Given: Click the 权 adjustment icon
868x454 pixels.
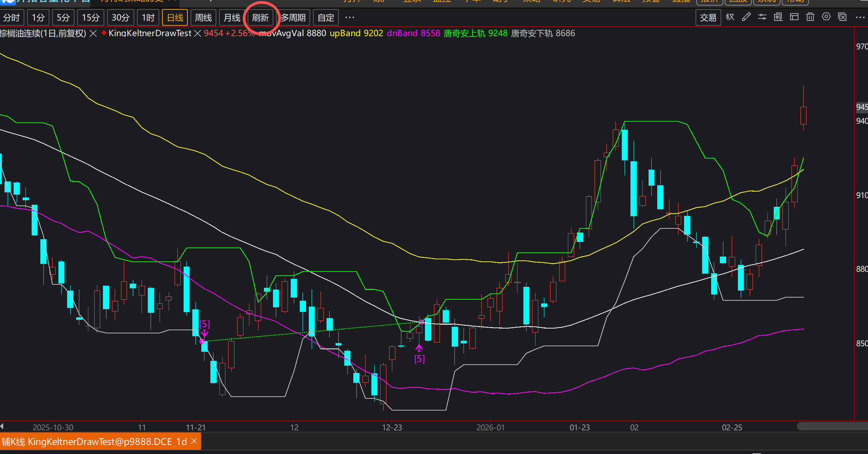Looking at the screenshot, I should coord(730,17).
